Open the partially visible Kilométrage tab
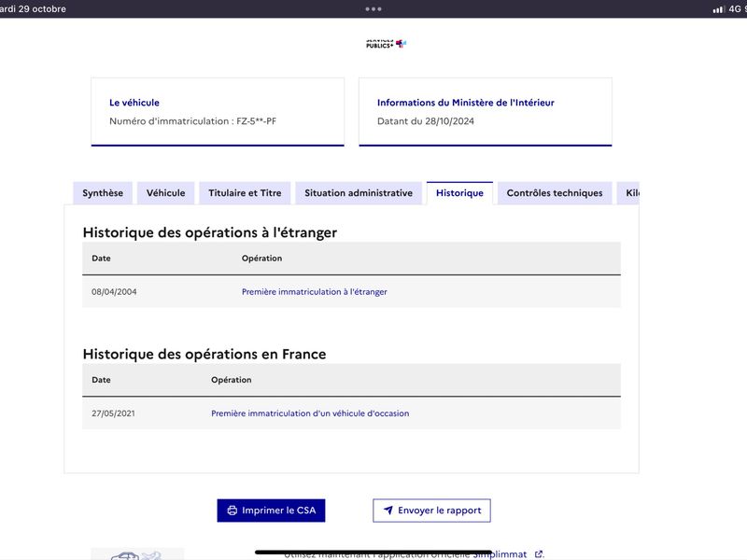 tap(628, 193)
